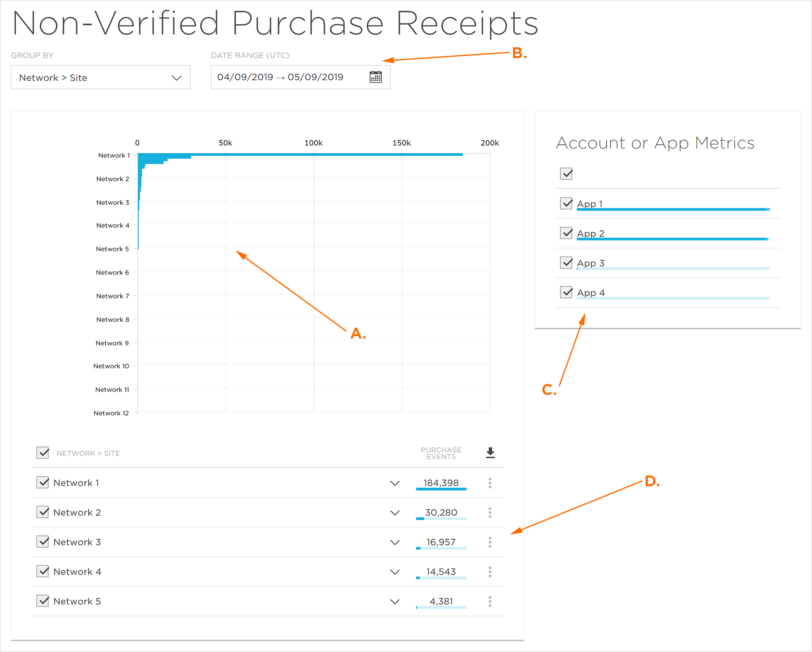Screen dimensions: 812x652
Task: Open the three-dot menu for Network 1
Action: pyautogui.click(x=490, y=483)
